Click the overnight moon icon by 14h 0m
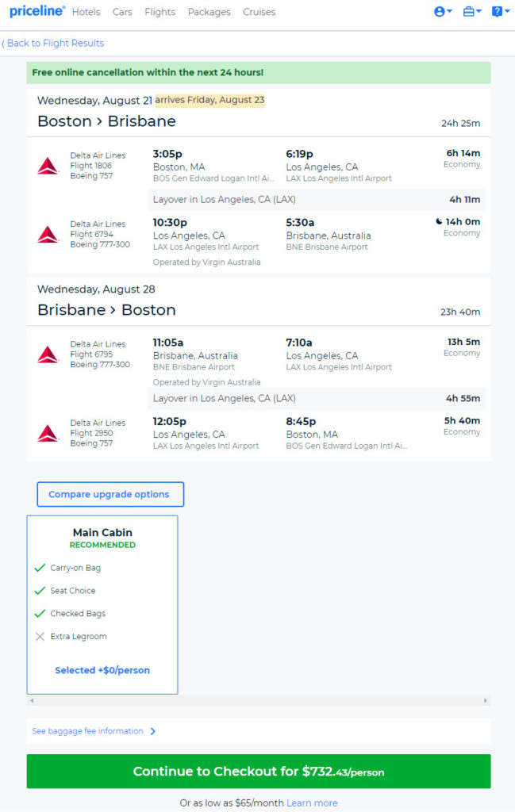This screenshot has height=812, width=515. 439,222
